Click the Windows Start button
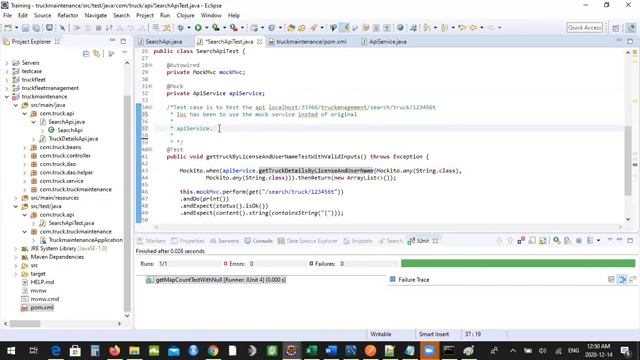Image resolution: width=640 pixels, height=360 pixels. pos(11,351)
